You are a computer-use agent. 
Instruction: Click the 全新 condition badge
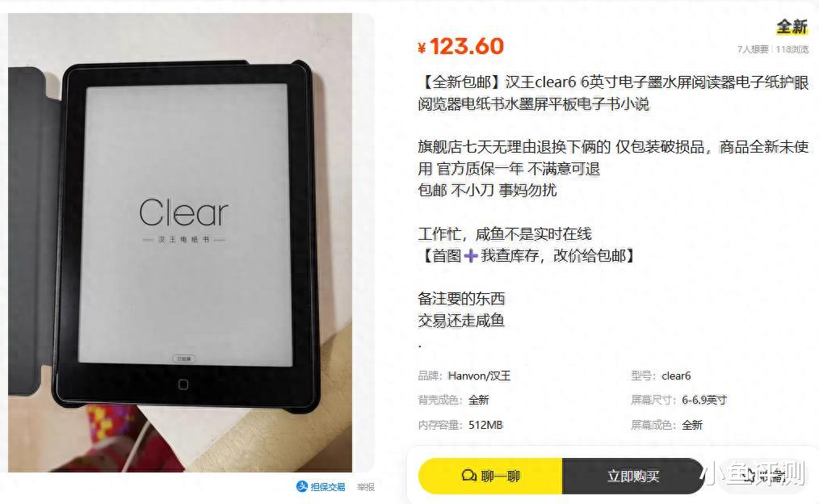coord(792,27)
